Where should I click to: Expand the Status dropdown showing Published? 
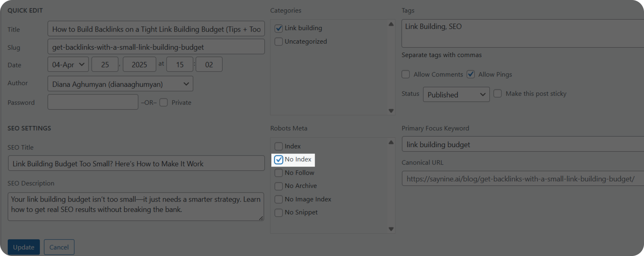click(456, 94)
